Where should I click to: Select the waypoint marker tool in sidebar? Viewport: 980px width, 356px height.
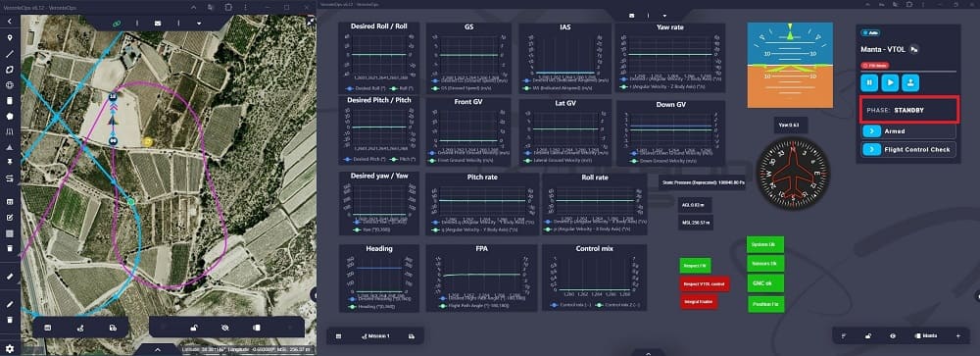pyautogui.click(x=10, y=38)
